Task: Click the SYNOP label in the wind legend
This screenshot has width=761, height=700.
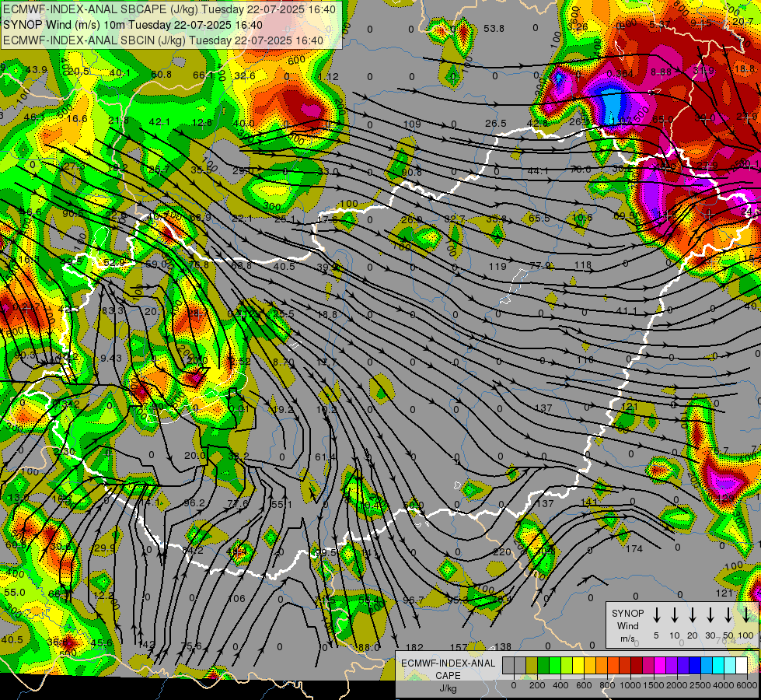Action: point(627,613)
